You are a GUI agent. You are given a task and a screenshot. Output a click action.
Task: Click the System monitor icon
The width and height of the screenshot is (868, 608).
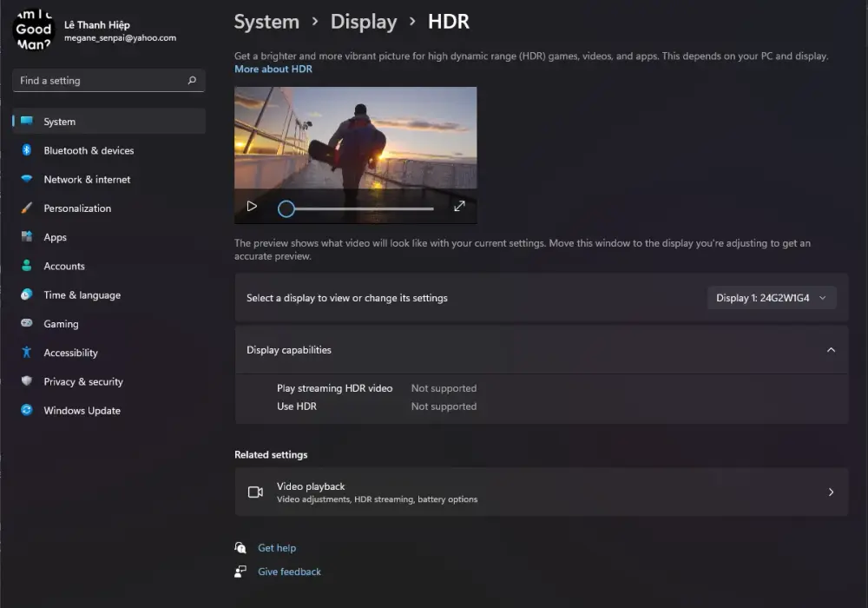pyautogui.click(x=27, y=121)
